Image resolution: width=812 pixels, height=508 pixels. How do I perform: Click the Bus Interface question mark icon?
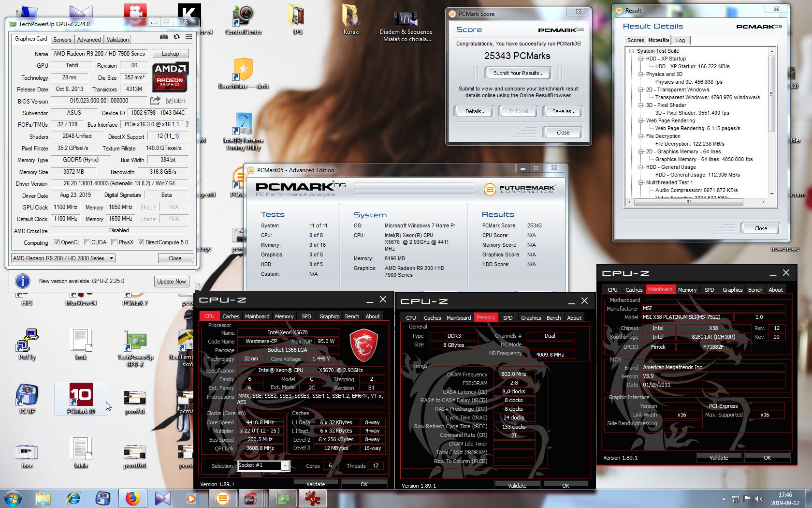[187, 124]
